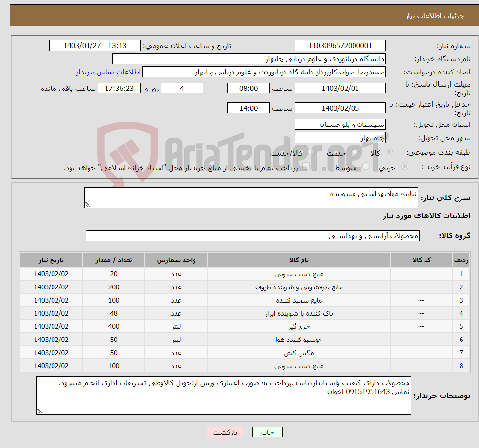
Task: Click item مایع سفید کننده
Action: (299, 301)
